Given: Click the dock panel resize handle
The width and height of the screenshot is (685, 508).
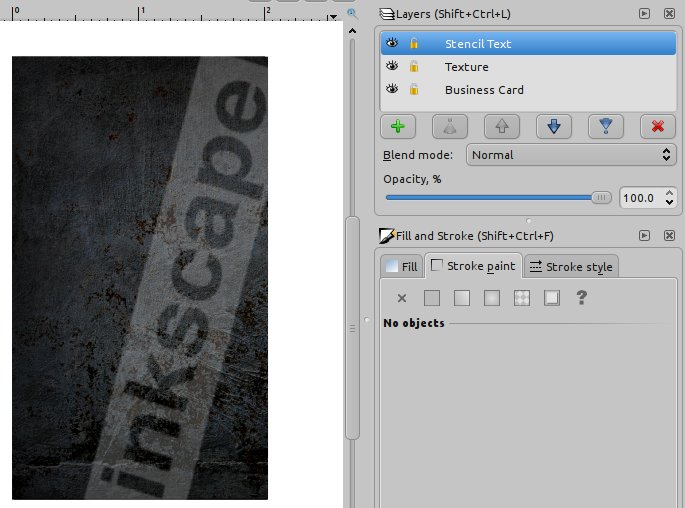Looking at the screenshot, I should pyautogui.click(x=367, y=320).
